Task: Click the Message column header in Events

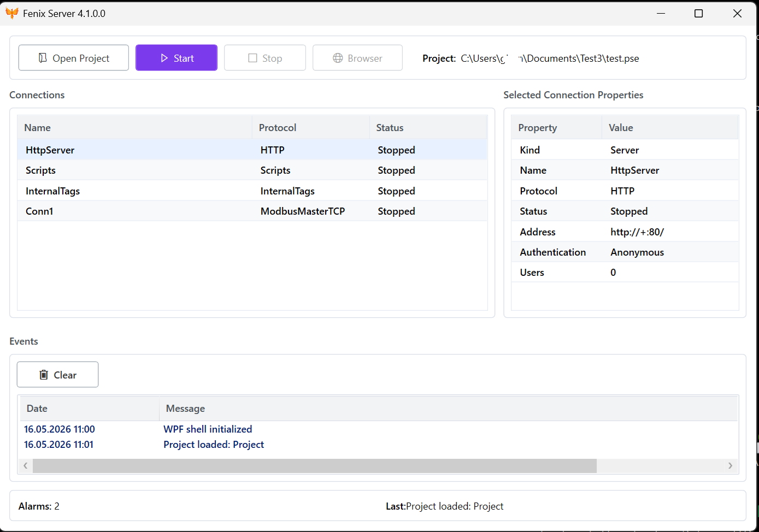Action: tap(448, 409)
